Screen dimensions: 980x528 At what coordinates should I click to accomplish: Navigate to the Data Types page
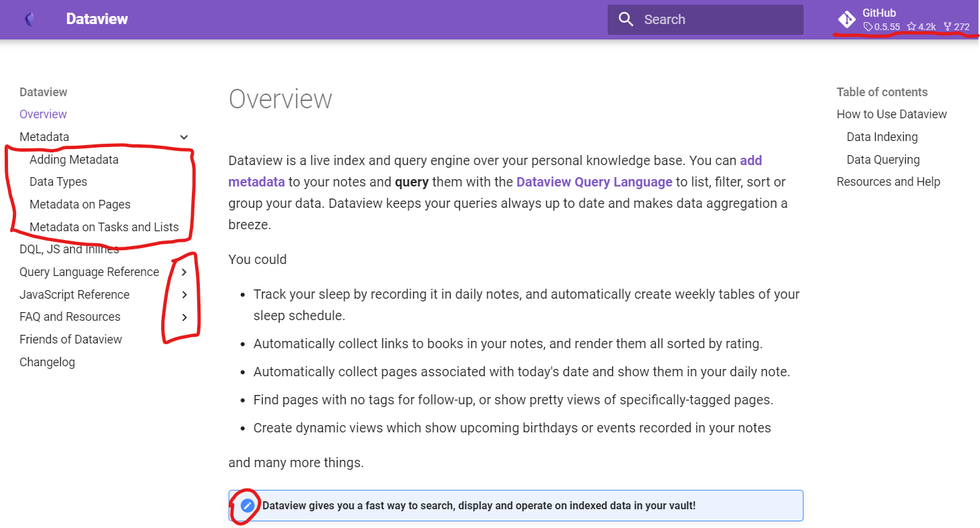pyautogui.click(x=58, y=181)
